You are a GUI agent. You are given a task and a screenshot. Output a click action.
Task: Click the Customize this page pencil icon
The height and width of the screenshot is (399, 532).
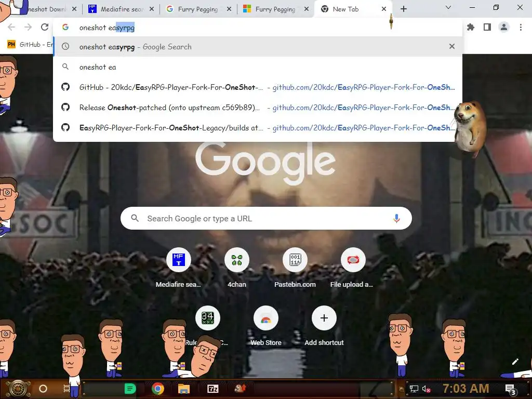(x=515, y=362)
